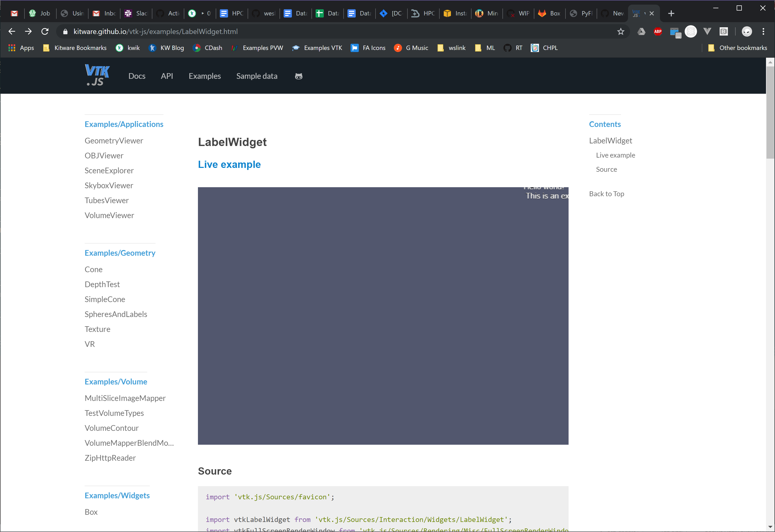Image resolution: width=775 pixels, height=532 pixels.
Task: Reload the page
Action: [x=45, y=31]
